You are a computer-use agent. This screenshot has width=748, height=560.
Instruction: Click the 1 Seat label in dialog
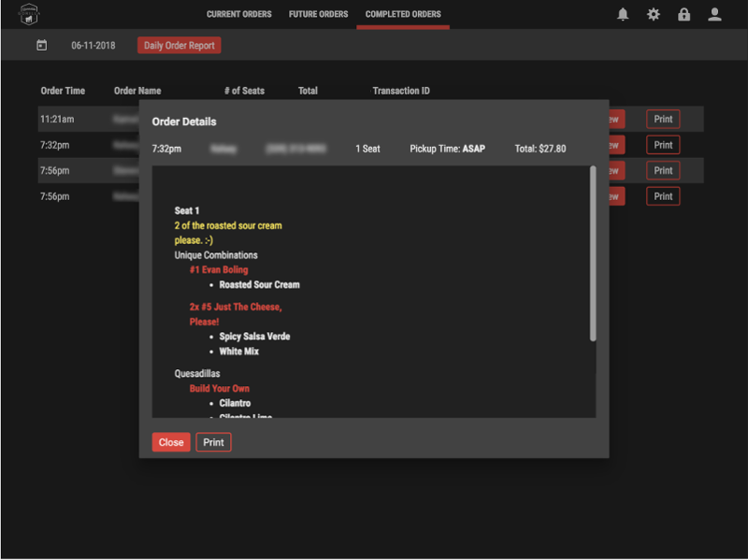tap(367, 149)
